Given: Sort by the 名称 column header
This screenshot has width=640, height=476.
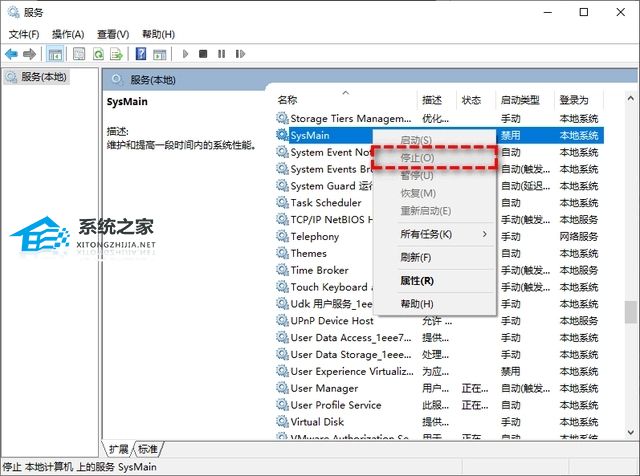Looking at the screenshot, I should (346, 100).
